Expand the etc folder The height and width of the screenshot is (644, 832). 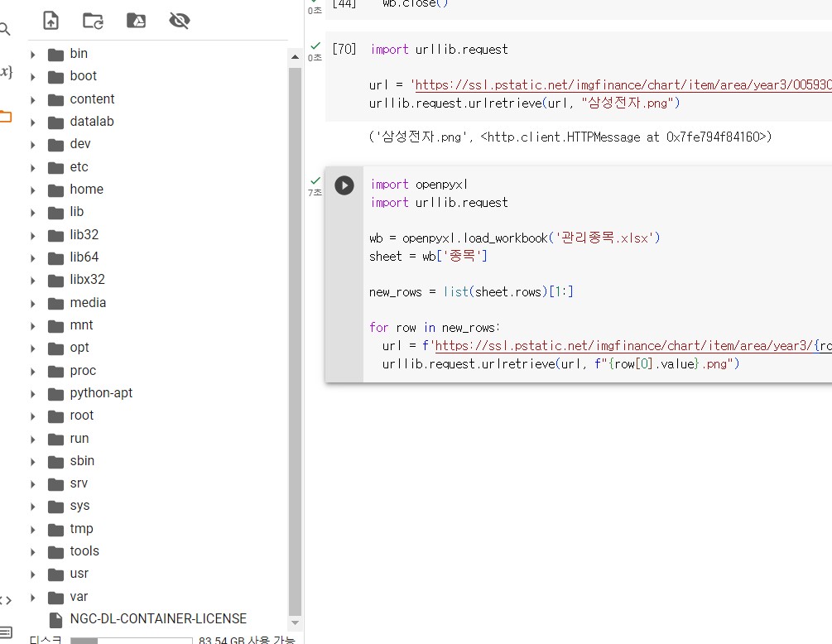(x=33, y=168)
